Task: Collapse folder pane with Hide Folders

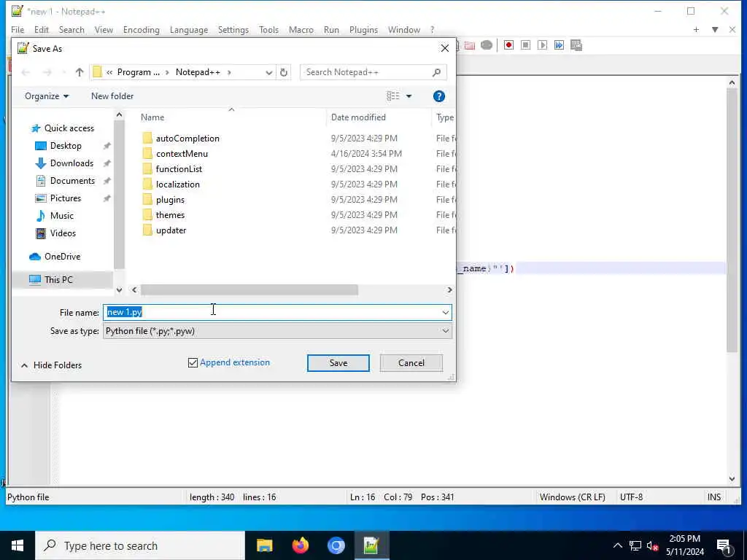Action: 52,365
